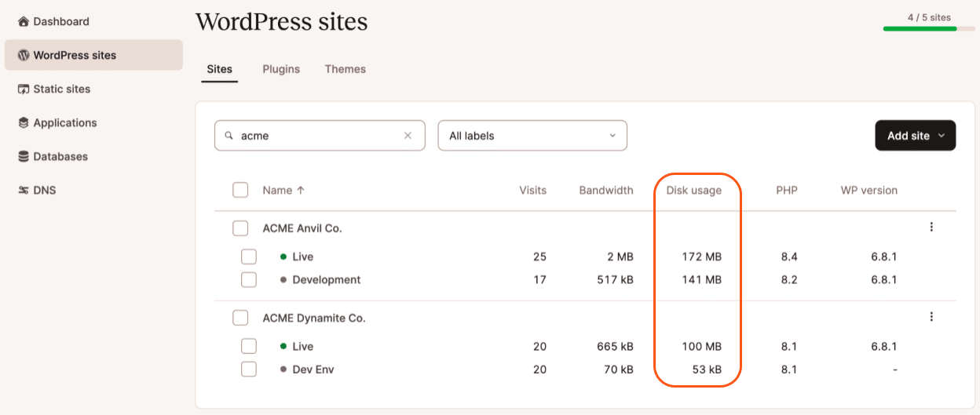Screen dimensions: 980x415
Task: Select the Dev Env environment checkbox
Action: 249,369
